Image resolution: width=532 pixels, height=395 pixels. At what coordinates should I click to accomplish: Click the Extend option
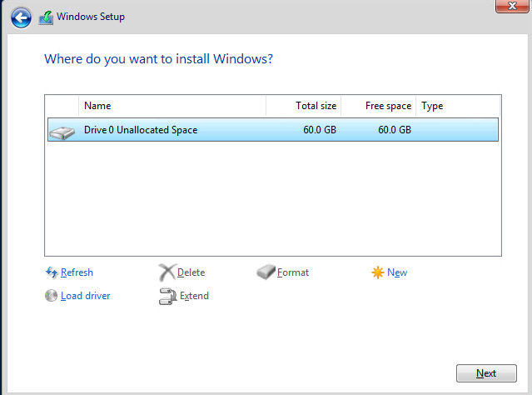(x=194, y=296)
